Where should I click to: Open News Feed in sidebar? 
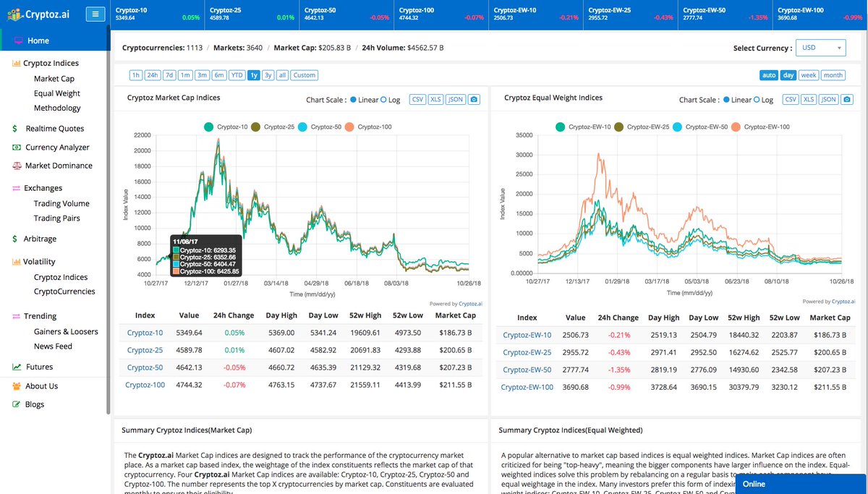[53, 346]
